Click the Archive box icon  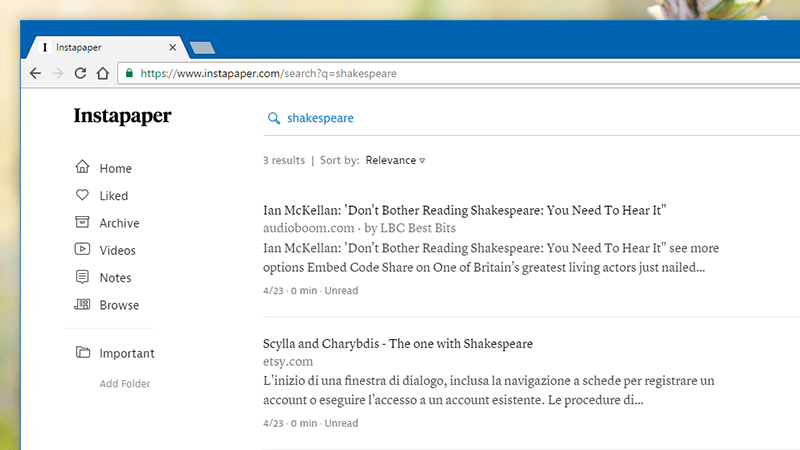coord(82,222)
